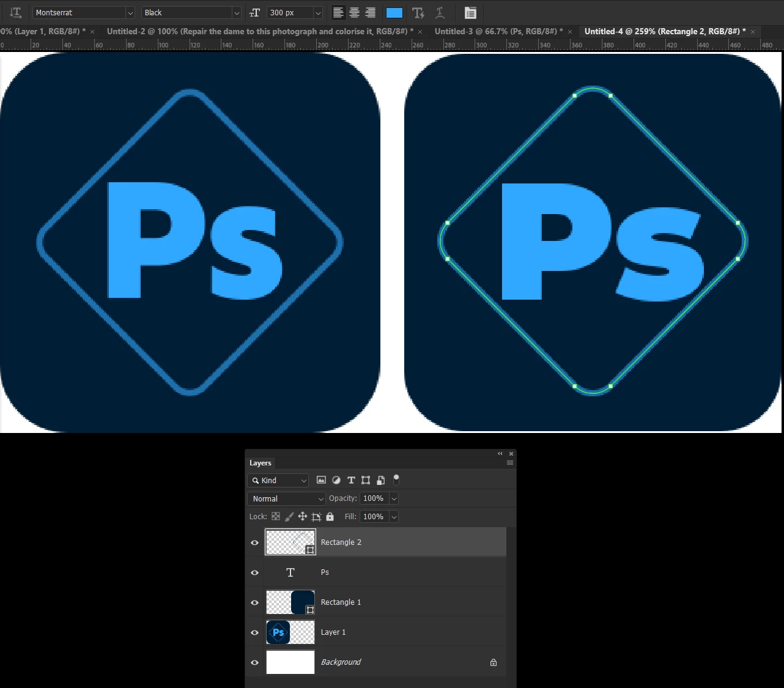784x688 pixels.
Task: Prevent auto-nesting into artboards lock icon
Action: [316, 516]
